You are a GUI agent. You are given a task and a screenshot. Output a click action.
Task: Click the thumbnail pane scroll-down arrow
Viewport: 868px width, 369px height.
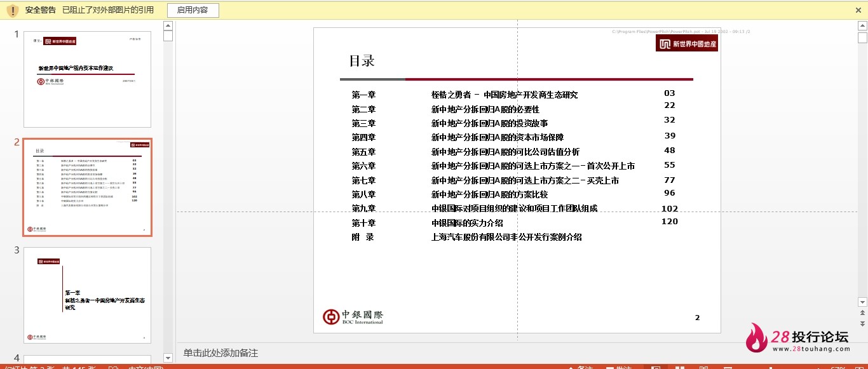(168, 358)
